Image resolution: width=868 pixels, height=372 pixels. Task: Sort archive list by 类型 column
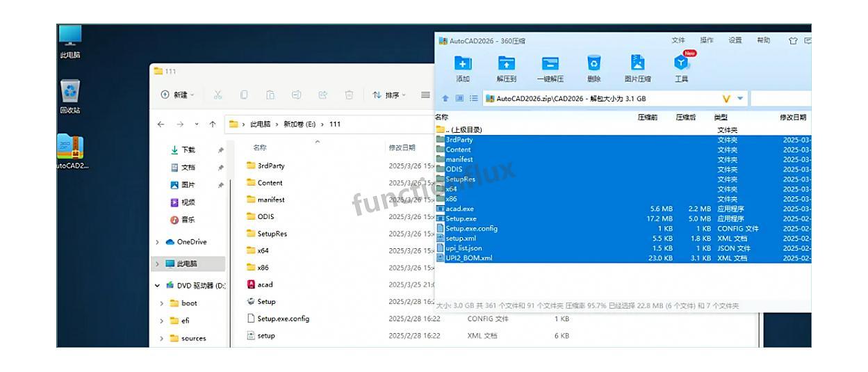pos(721,118)
